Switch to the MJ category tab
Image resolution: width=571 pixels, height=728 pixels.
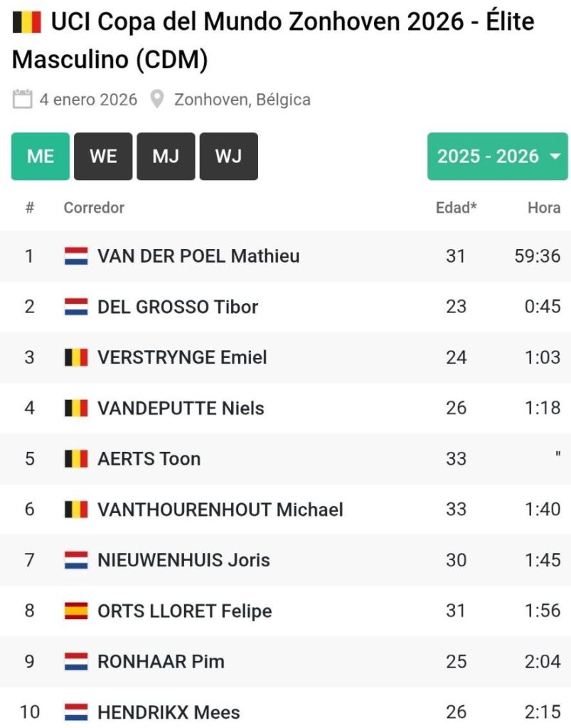pos(166,157)
